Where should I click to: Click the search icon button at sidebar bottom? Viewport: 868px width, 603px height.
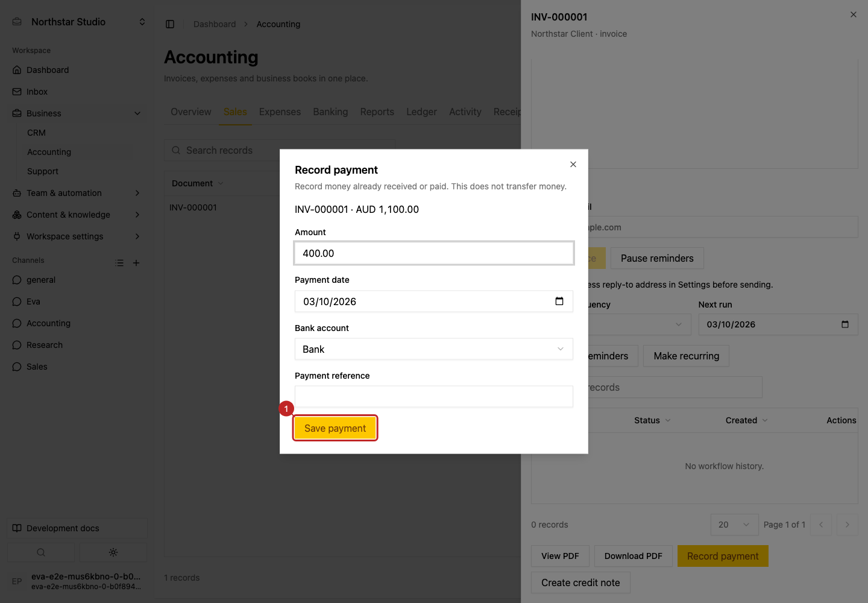click(x=41, y=552)
